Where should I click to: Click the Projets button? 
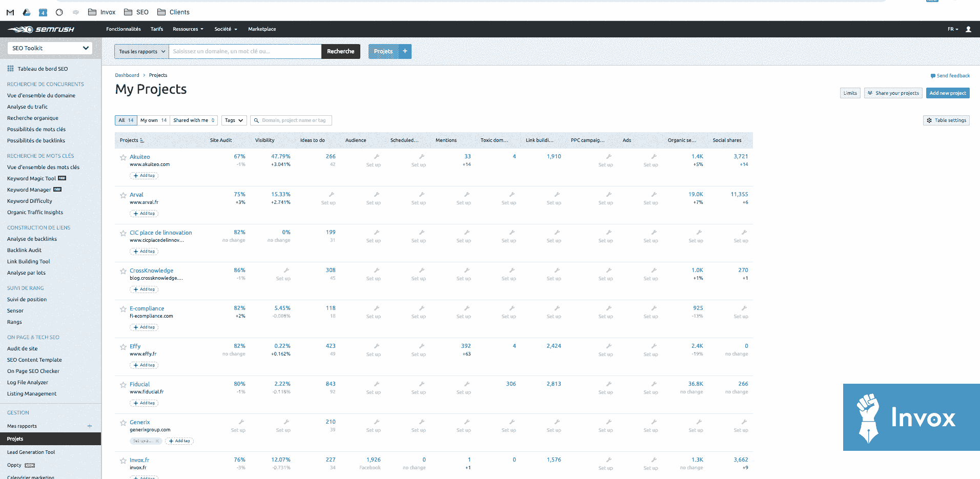click(x=383, y=51)
